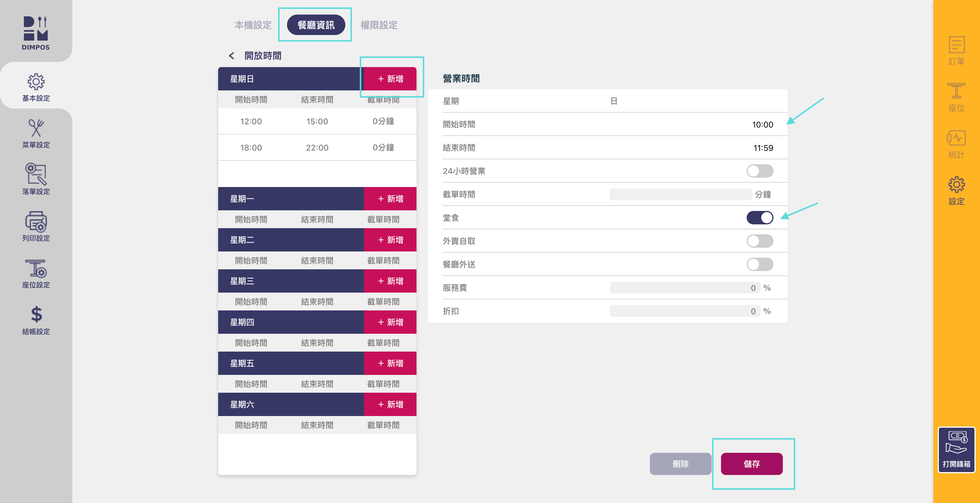Enable the 24小時營業 toggle
980x503 pixels.
759,171
